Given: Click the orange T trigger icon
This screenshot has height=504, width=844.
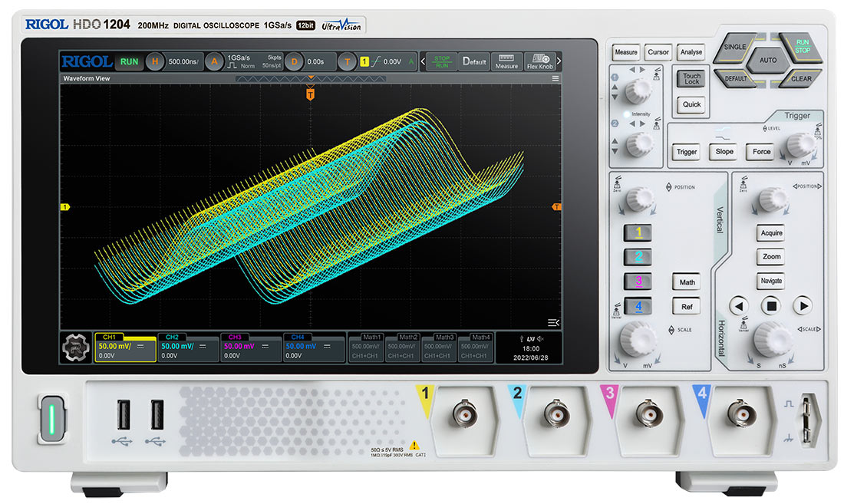Looking at the screenshot, I should [x=348, y=61].
